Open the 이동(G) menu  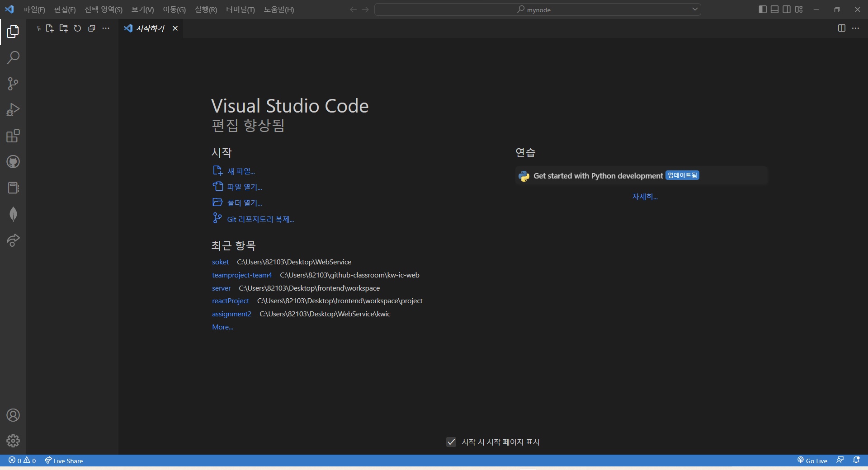pos(175,9)
